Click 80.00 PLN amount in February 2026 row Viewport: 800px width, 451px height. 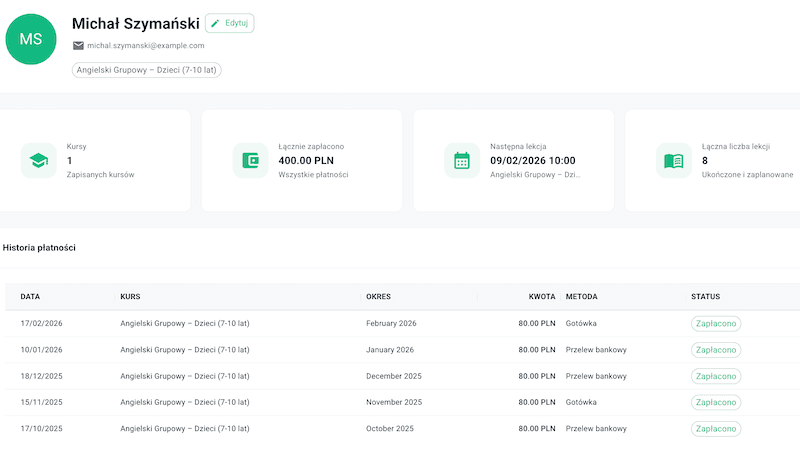(x=537, y=323)
